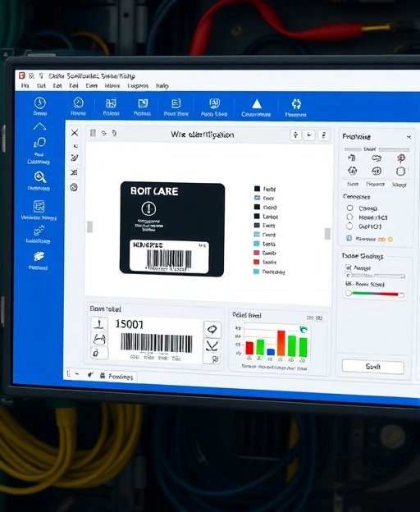Click the middle icon in properties top row
Viewport: 420px width, 512px height.
[377, 158]
